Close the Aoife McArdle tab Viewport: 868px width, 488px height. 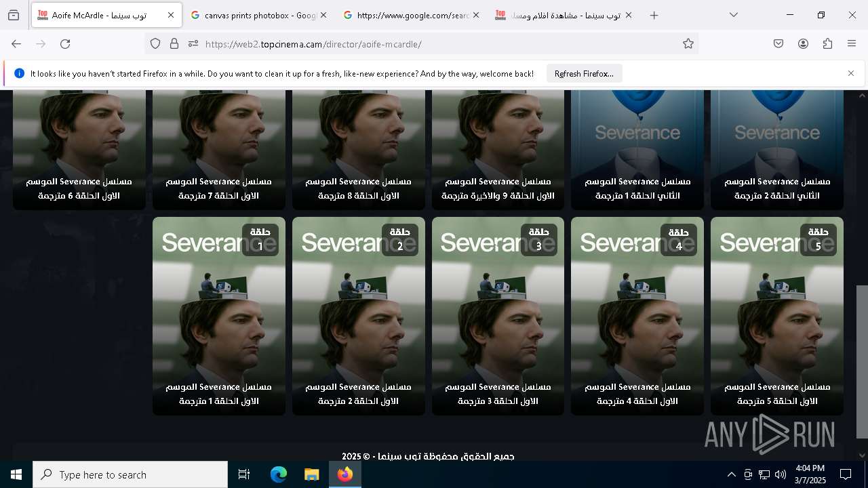pos(171,15)
